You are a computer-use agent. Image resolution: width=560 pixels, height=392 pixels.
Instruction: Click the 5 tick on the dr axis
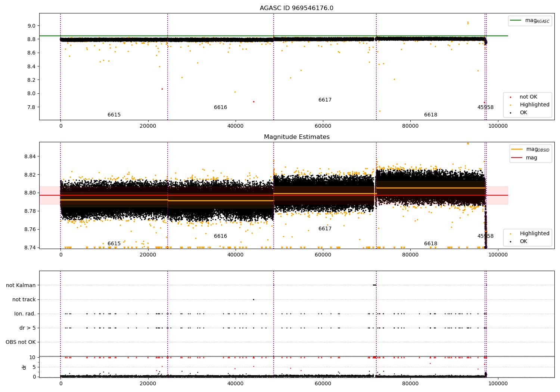(x=34, y=367)
